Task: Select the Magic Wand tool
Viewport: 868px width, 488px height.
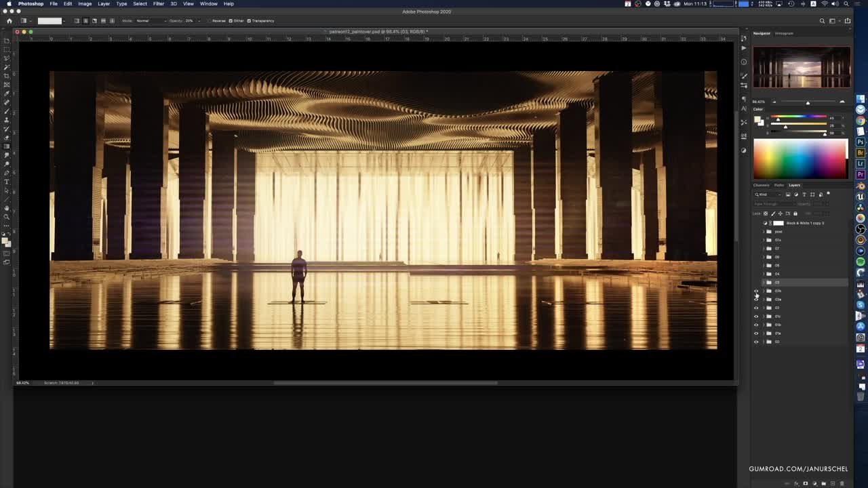Action: click(x=6, y=67)
